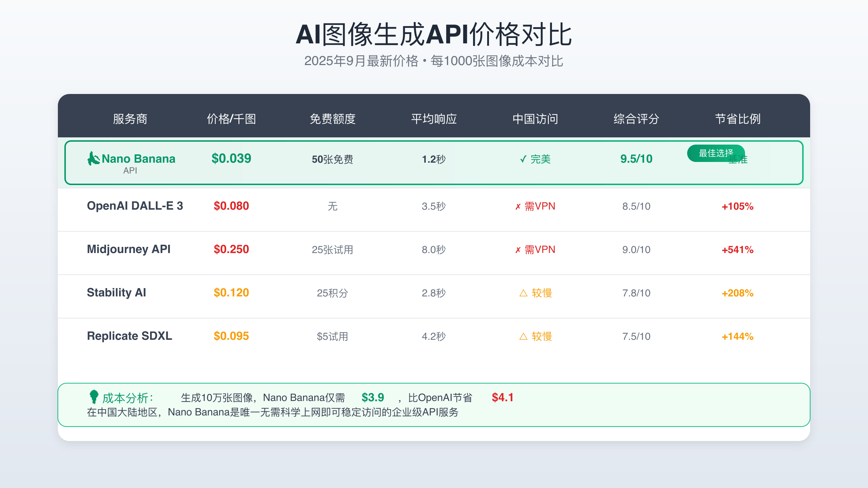Click the 25积分 cell
Screen dimensions: 868x488
[x=333, y=293]
